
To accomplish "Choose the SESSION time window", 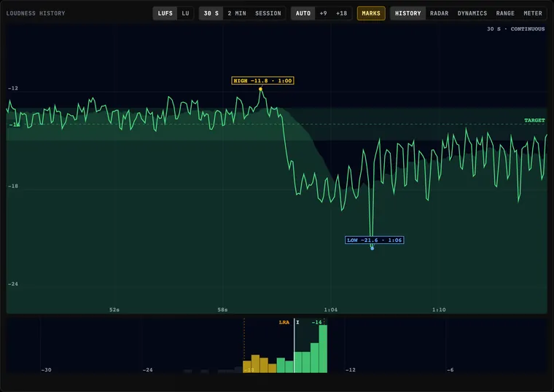I will pyautogui.click(x=268, y=13).
